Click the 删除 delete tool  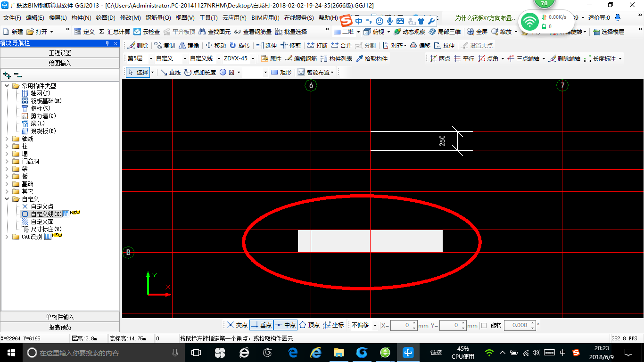click(x=137, y=46)
